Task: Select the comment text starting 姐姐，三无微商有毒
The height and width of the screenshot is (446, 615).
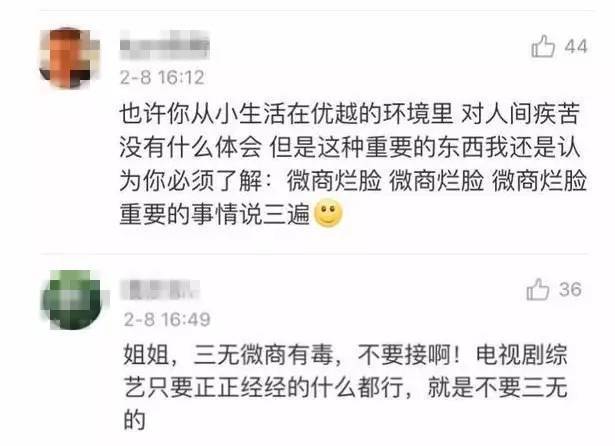Action: coord(346,388)
